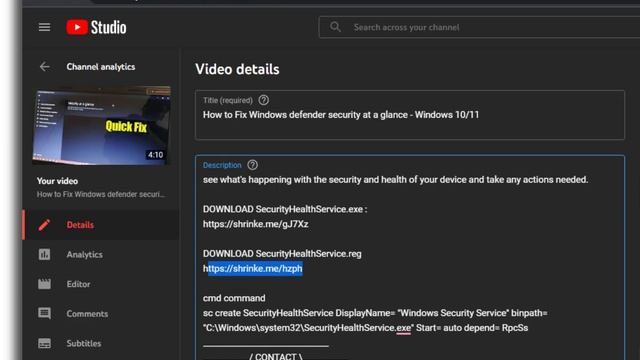Click the Subtitles icon
640x360 pixels.
click(x=44, y=343)
